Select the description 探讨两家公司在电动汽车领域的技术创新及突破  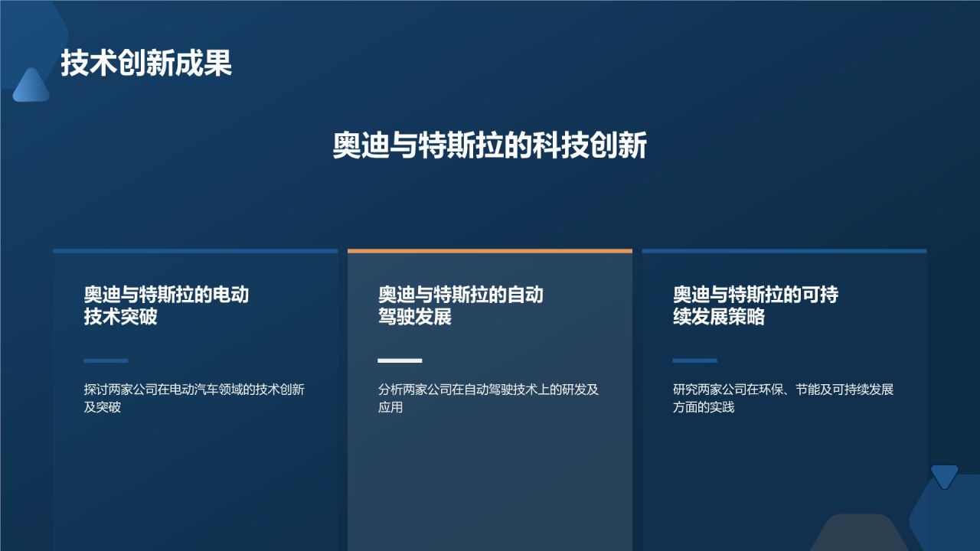click(x=194, y=398)
